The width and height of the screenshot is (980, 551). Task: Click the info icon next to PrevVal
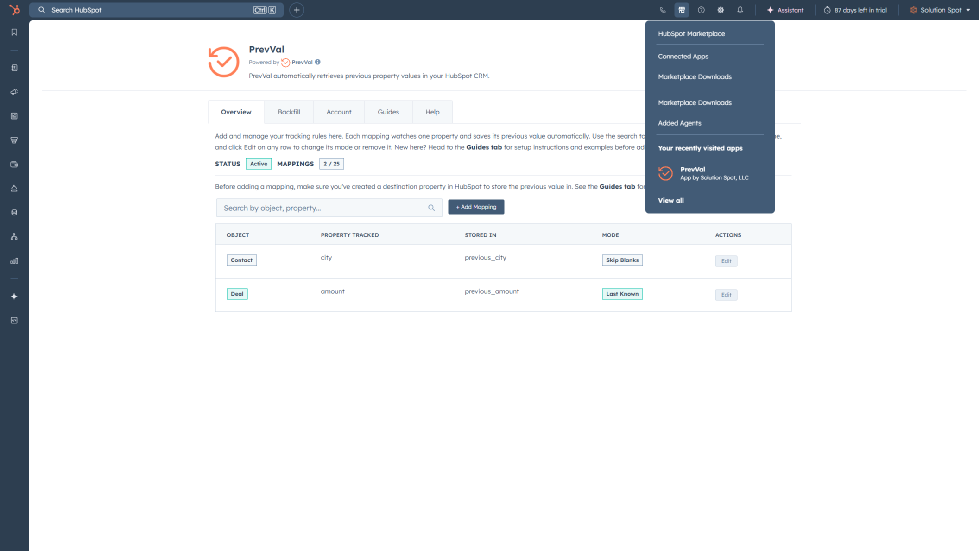317,62
